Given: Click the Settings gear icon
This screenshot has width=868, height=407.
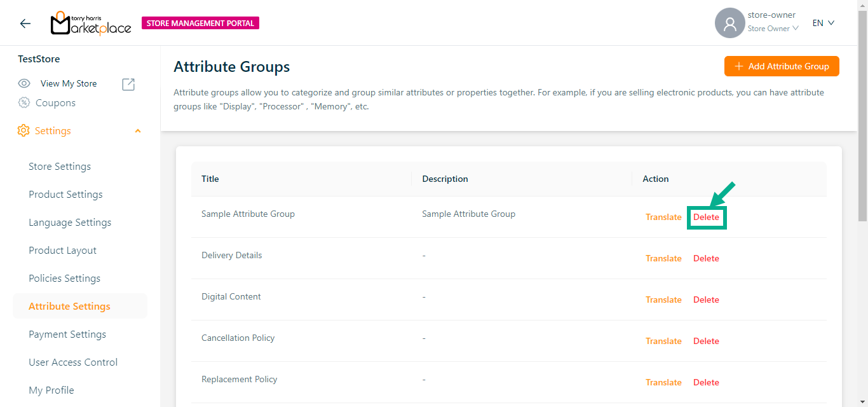Looking at the screenshot, I should click(24, 131).
